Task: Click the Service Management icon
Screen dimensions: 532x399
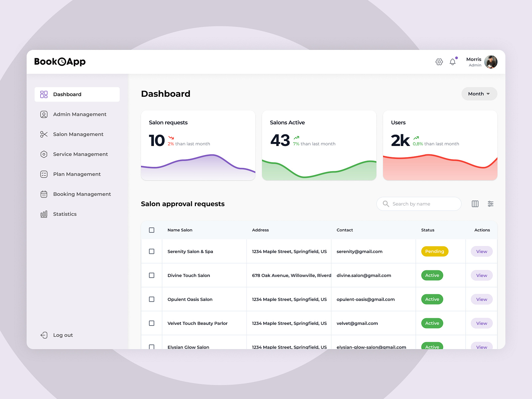Action: tap(44, 154)
